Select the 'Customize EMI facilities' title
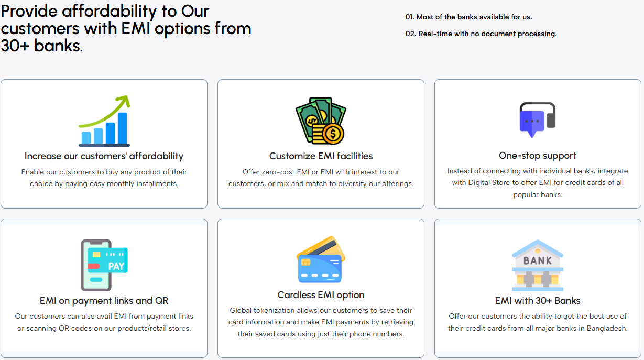The height and width of the screenshot is (360, 644). point(321,156)
